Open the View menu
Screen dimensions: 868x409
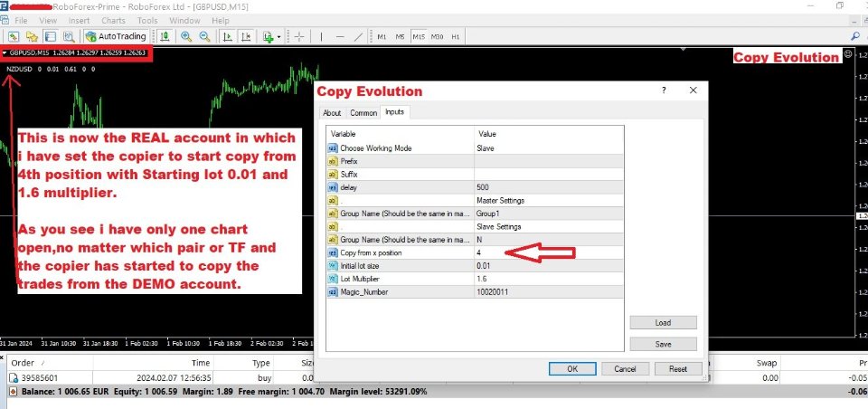(x=48, y=21)
